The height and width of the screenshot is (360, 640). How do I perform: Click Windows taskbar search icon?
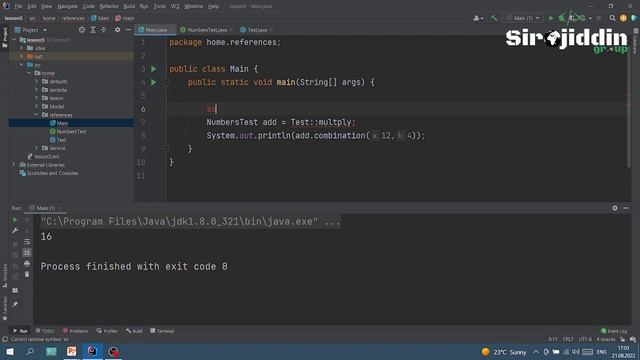[30, 352]
